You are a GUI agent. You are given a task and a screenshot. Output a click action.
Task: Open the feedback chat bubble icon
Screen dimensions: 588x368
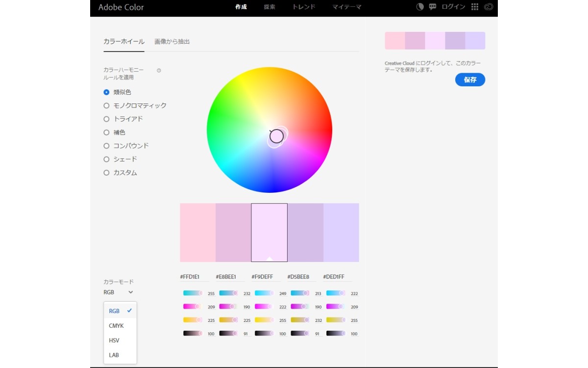coord(433,7)
